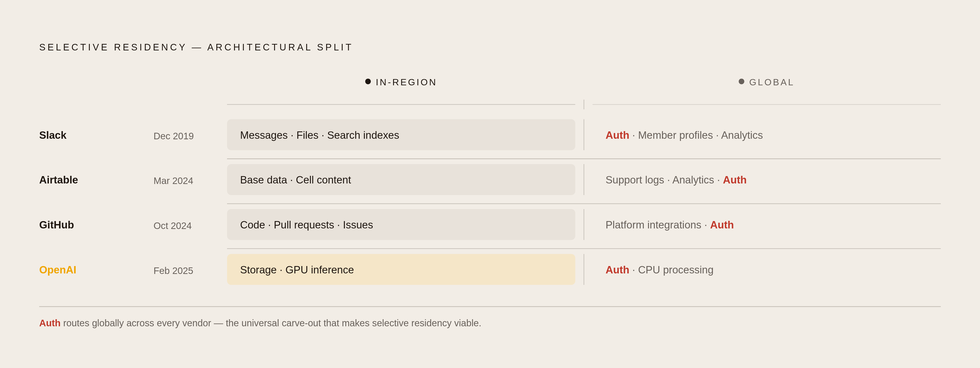Click the Feb 2025 date
Image resolution: width=980 pixels, height=368 pixels.
173,271
